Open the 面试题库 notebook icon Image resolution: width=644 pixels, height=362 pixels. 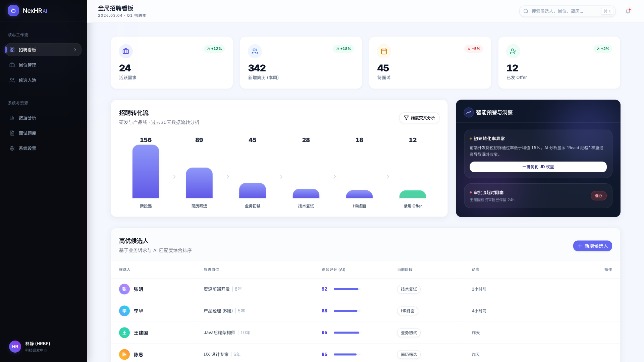(x=12, y=133)
